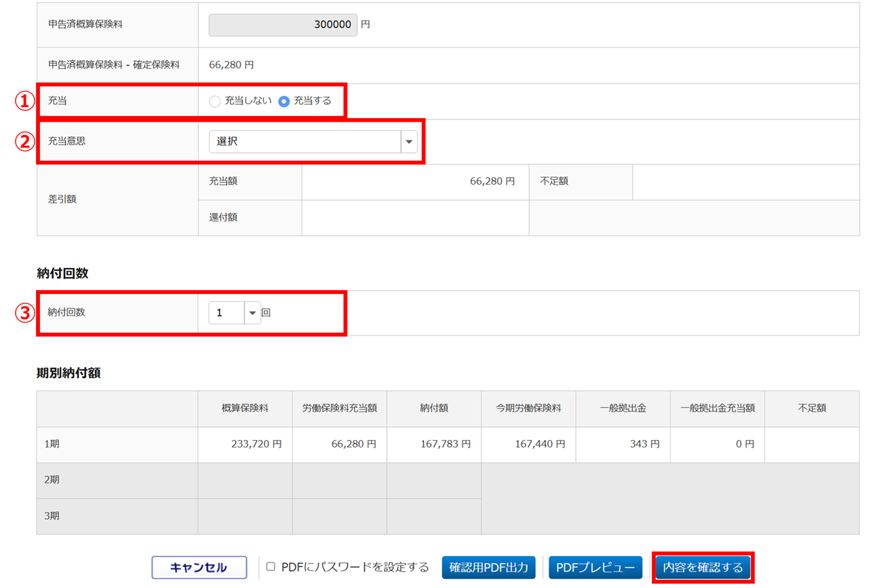Focus the 申告済概算保険料 300000 input field
The image size is (882, 588).
tap(282, 24)
